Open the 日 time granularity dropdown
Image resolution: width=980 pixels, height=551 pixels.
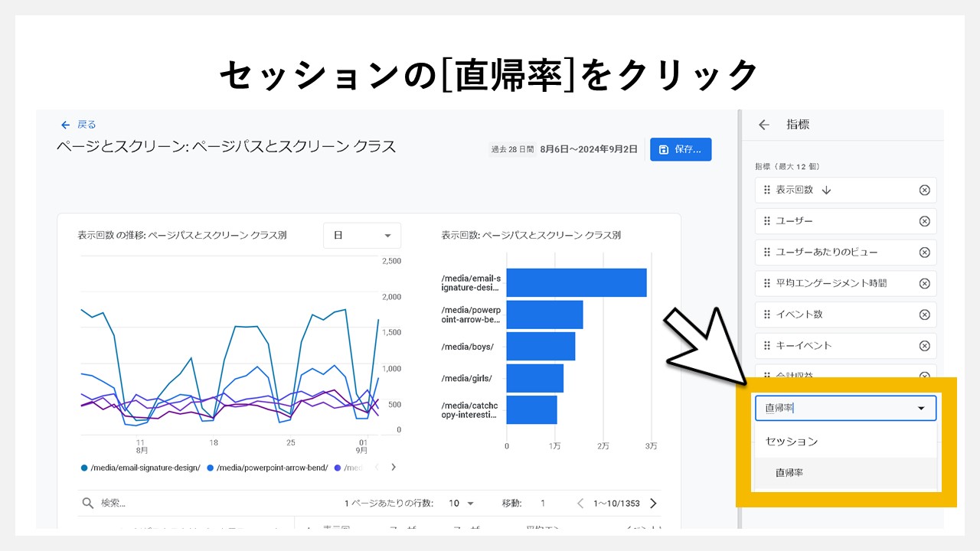pos(362,236)
